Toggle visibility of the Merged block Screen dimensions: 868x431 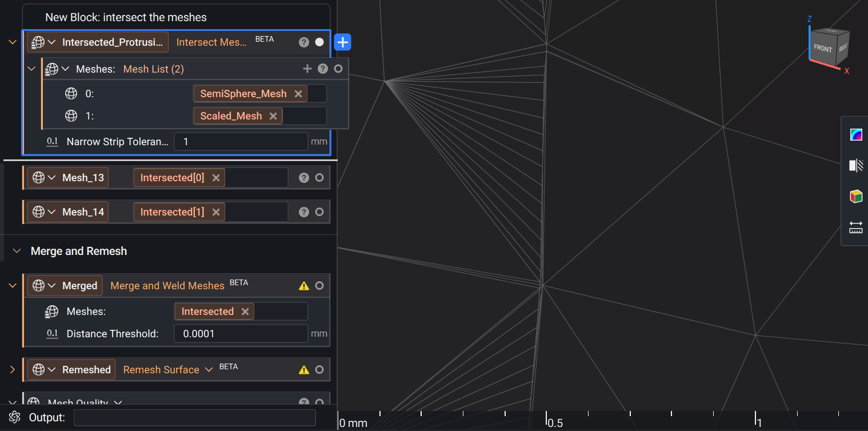[319, 286]
